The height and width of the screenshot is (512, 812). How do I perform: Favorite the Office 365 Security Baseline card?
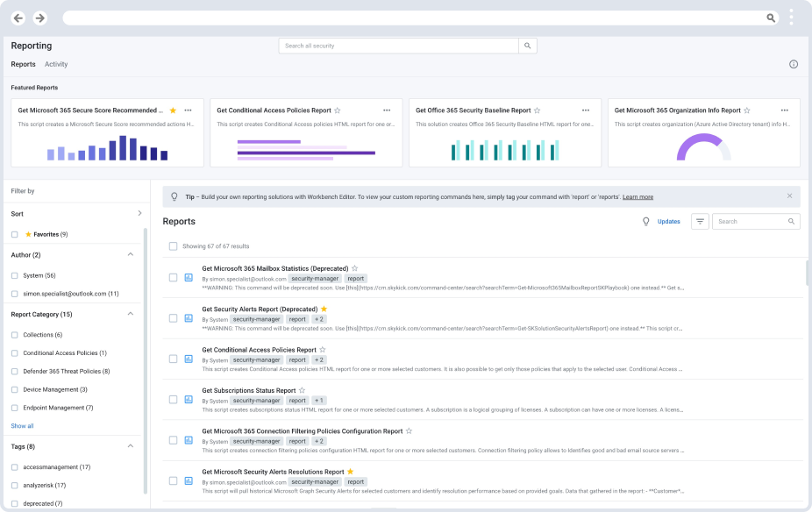coord(537,110)
